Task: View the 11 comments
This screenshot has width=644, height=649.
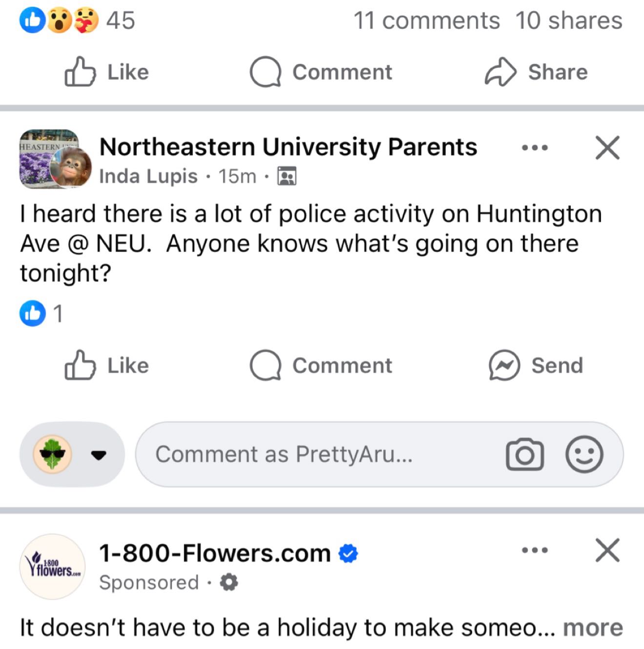Action: tap(426, 21)
